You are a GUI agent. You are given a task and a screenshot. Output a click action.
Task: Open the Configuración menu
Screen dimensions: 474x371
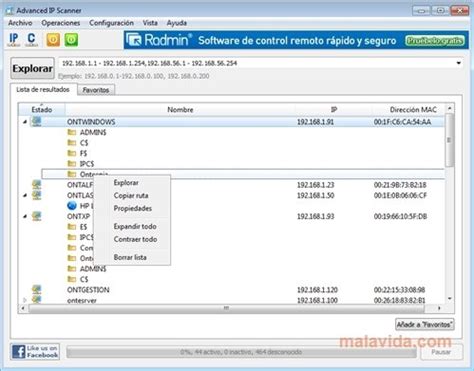coord(111,23)
